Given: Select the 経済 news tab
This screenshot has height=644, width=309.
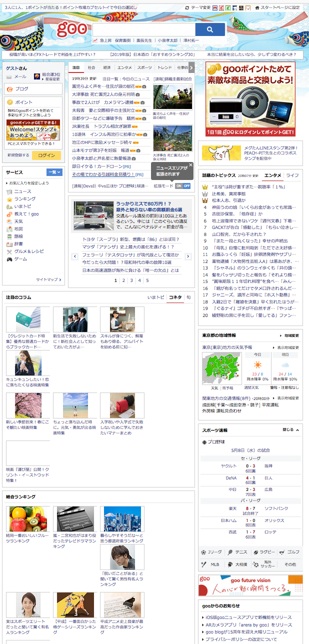Looking at the screenshot, I should [x=106, y=67].
